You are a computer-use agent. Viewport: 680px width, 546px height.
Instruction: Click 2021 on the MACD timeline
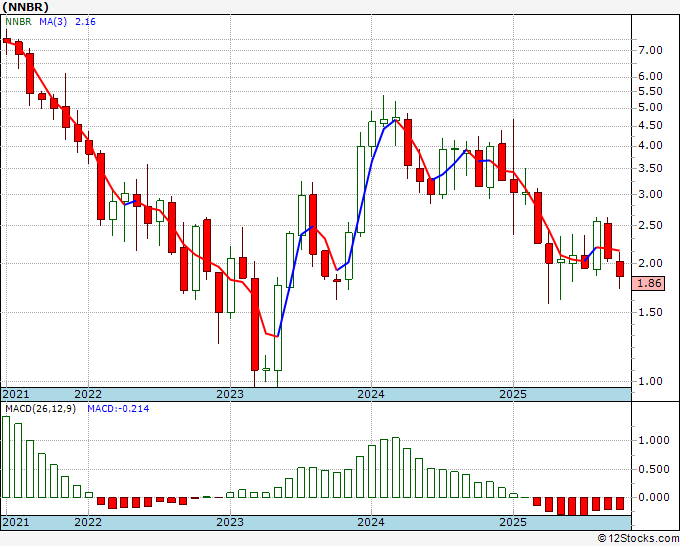pos(16,522)
